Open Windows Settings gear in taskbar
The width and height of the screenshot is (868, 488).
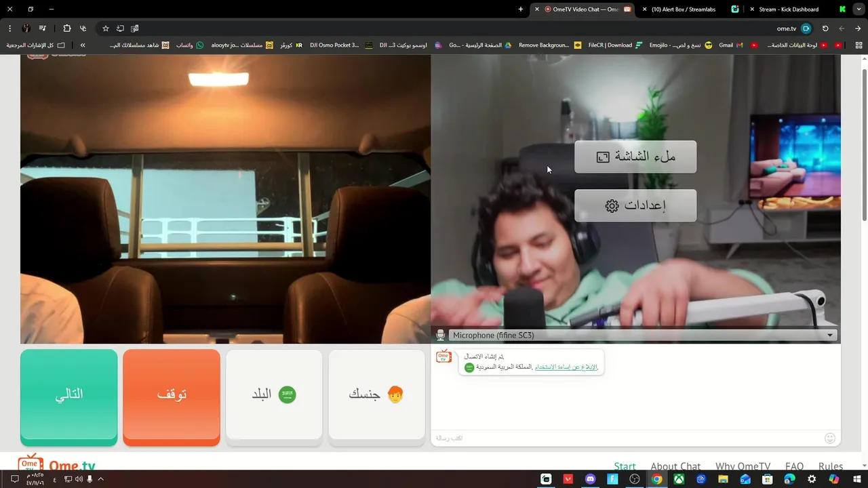tap(812, 479)
